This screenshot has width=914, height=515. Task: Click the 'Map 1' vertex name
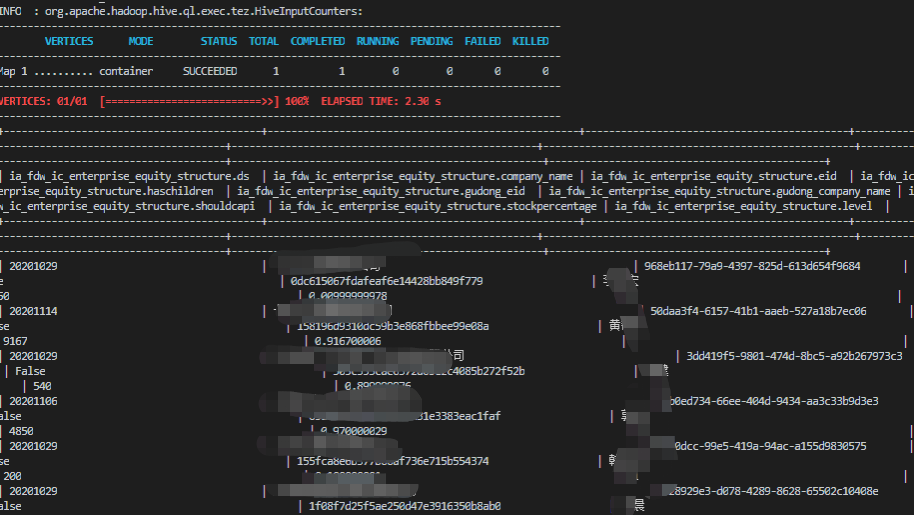point(13,71)
